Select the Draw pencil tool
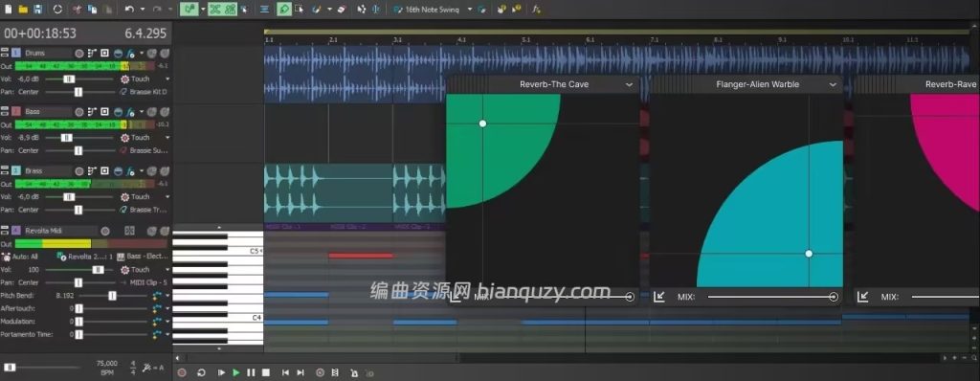This screenshot has width=980, height=381. (284, 10)
